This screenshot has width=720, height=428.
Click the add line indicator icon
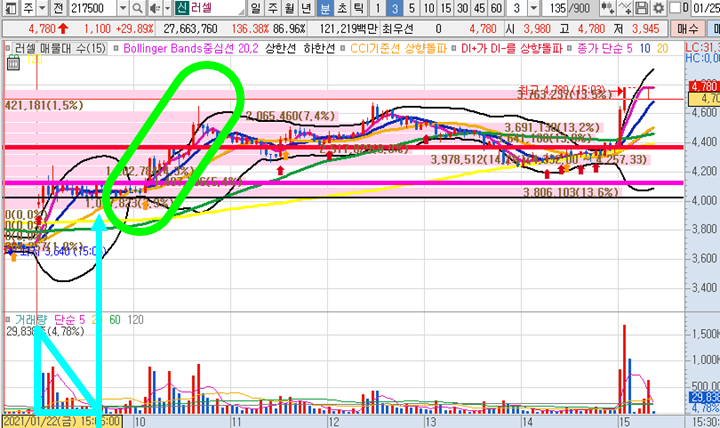pyautogui.click(x=624, y=8)
